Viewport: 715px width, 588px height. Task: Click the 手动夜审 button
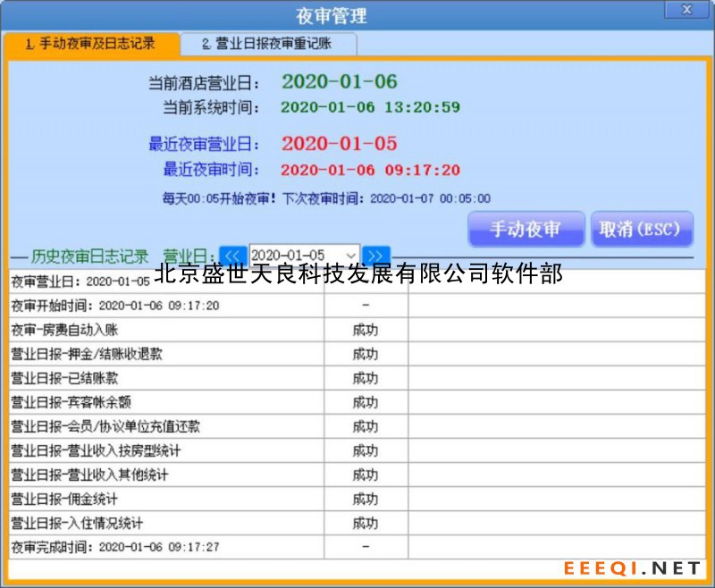(526, 230)
